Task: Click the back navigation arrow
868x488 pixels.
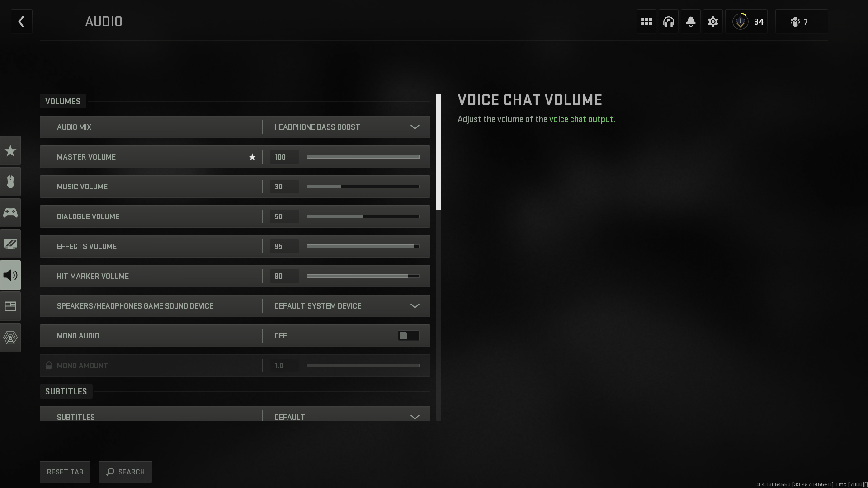Action: pyautogui.click(x=21, y=21)
